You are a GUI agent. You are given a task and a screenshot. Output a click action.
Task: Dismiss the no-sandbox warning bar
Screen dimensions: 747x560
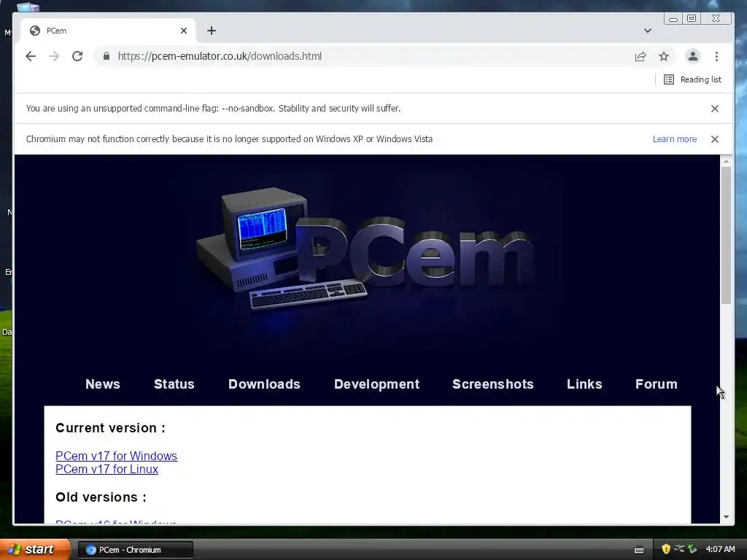point(715,109)
